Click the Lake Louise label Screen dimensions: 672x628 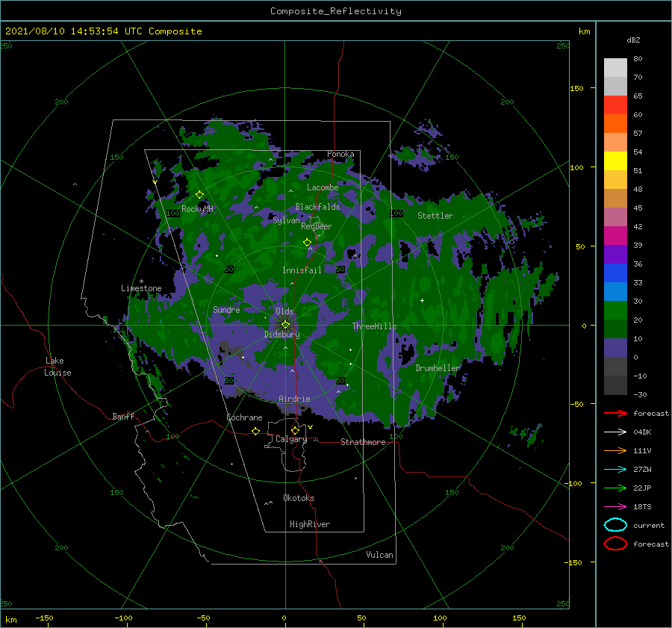[57, 367]
